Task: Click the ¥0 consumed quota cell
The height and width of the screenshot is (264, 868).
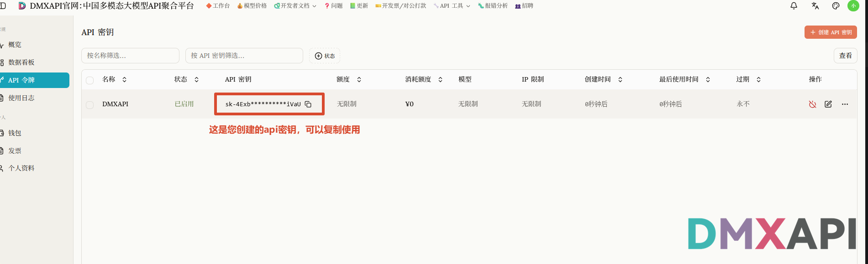Action: [x=410, y=104]
